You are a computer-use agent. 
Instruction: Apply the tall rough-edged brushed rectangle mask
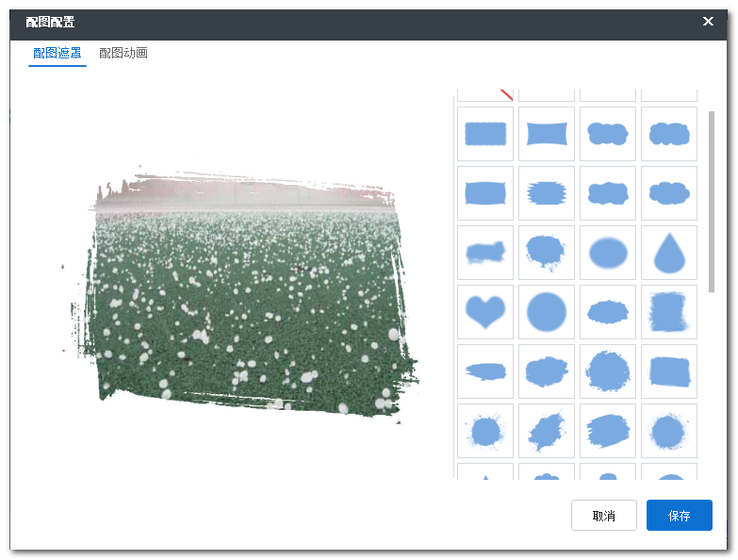coord(669,311)
